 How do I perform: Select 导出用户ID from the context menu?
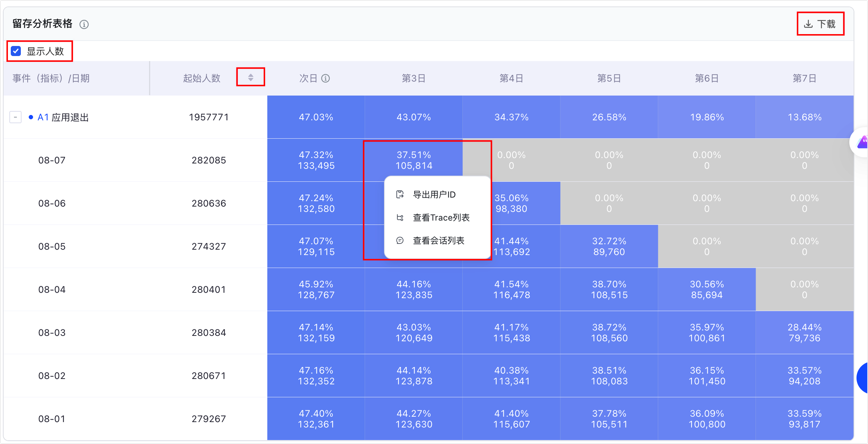[438, 195]
